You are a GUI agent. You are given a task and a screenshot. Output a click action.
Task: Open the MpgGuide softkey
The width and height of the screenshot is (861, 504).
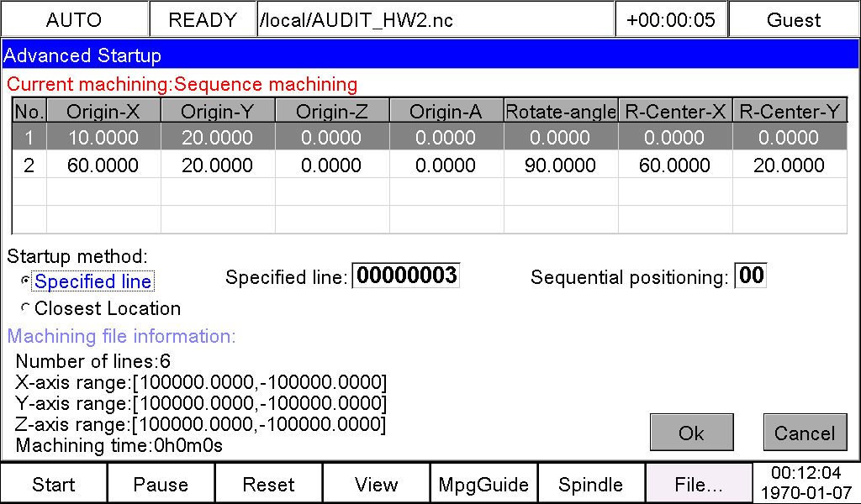click(x=483, y=484)
